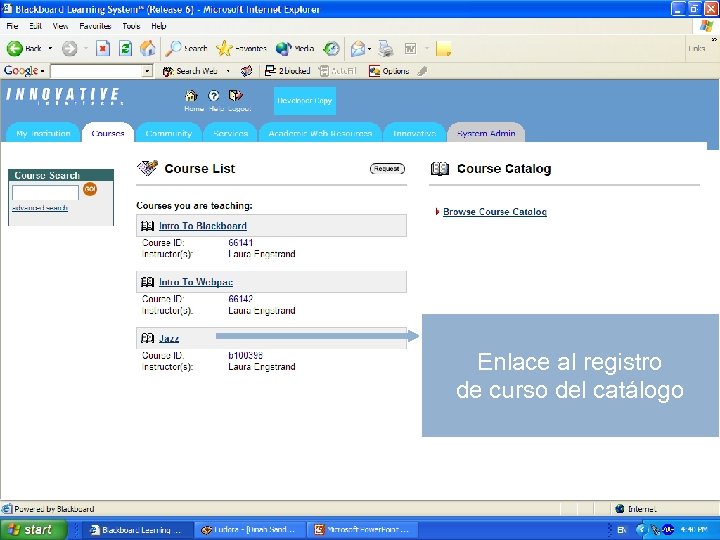Open the Jazz course link
This screenshot has height=540, width=720.
click(169, 338)
